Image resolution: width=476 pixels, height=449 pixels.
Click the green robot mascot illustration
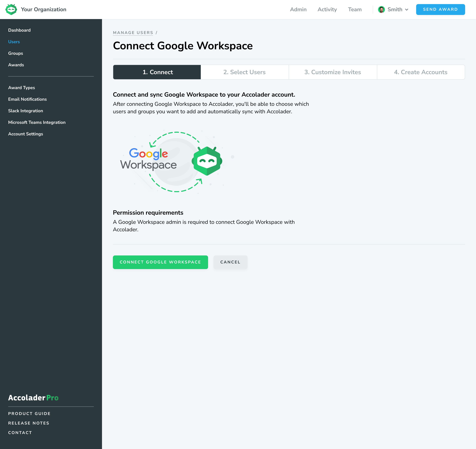pos(207,161)
